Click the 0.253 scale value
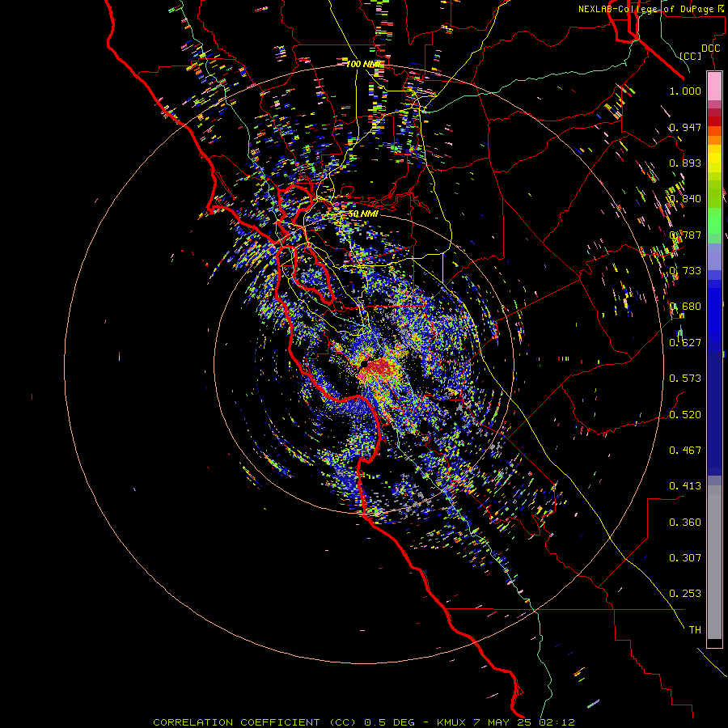728x728 pixels. coord(685,594)
